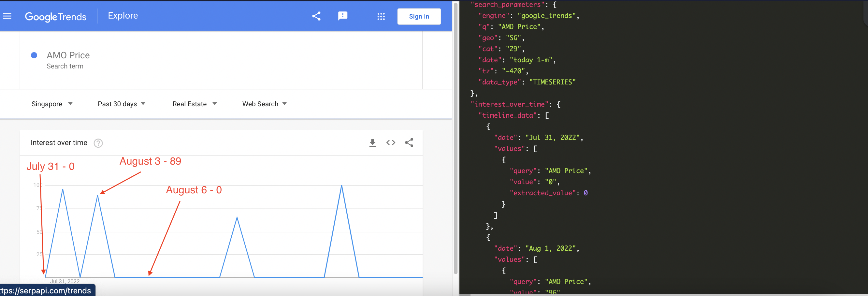This screenshot has width=868, height=296.
Task: Open the Web Search type selector
Action: 264,104
